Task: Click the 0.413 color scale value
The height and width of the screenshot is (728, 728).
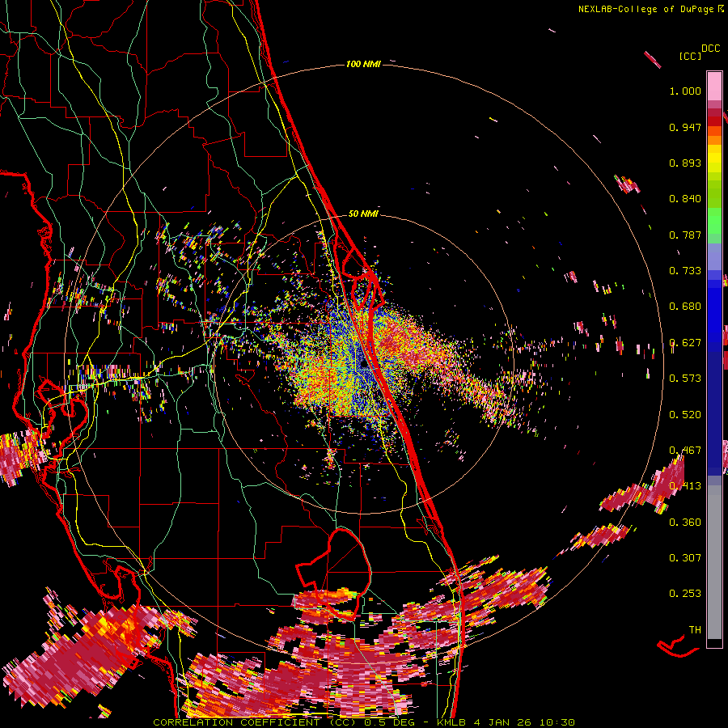Action: point(685,486)
